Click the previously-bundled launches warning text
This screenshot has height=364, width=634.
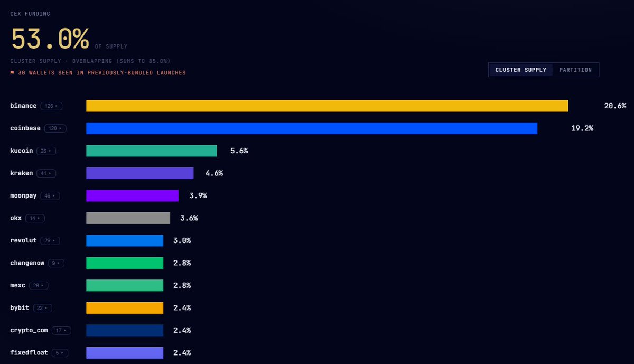coord(101,73)
